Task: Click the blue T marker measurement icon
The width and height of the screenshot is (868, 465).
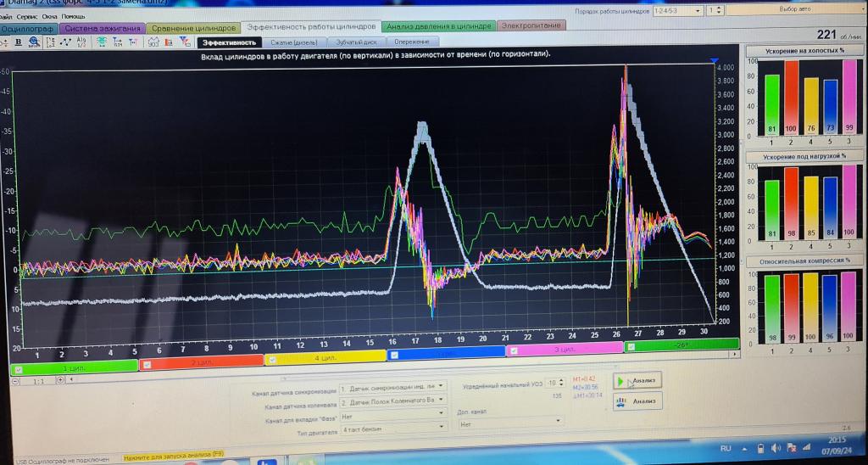Action: pos(117,42)
